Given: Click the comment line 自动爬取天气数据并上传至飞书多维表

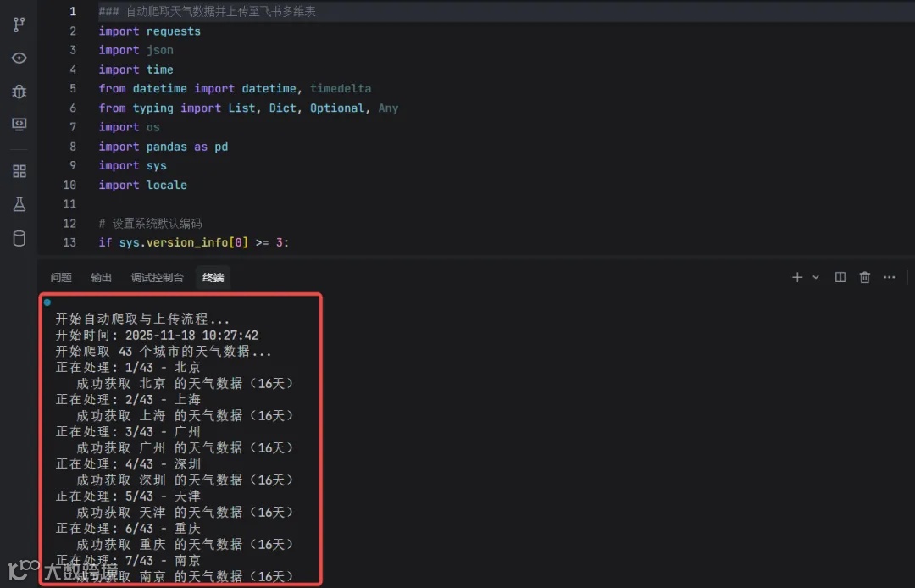Looking at the screenshot, I should 208,12.
